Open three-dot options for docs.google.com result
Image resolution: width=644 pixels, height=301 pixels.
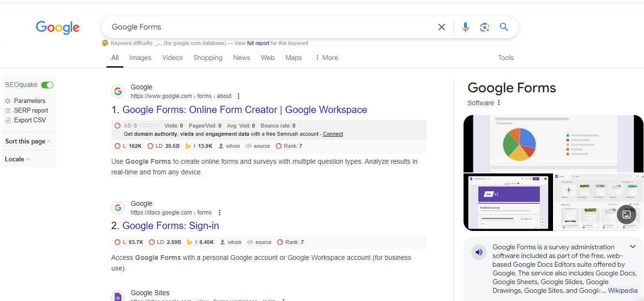pyautogui.click(x=220, y=213)
